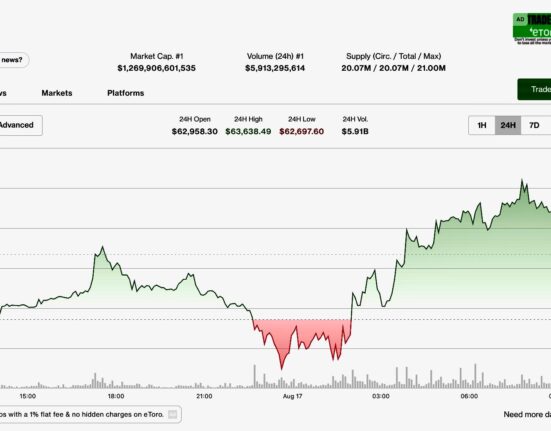Click the 'news?' pill button
551x431 pixels.
13,60
